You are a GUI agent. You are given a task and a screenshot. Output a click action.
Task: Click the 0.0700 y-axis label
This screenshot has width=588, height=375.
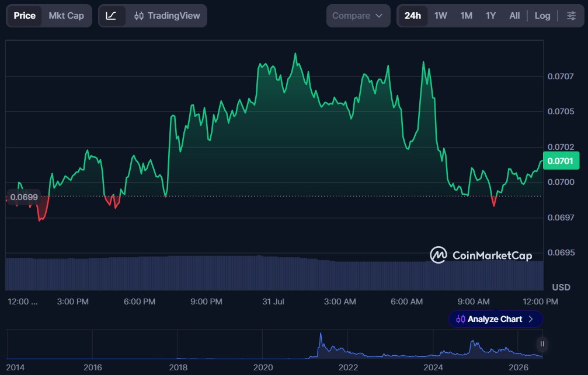tap(561, 182)
